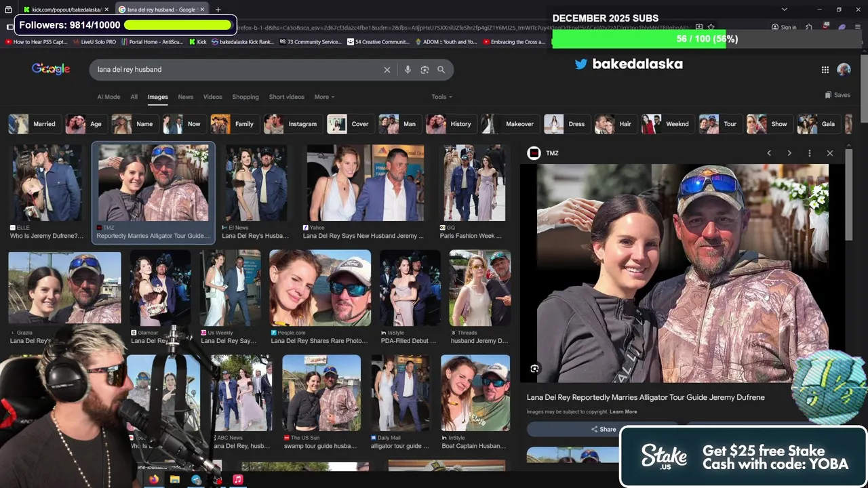Go to the Google logo homepage
Screen dimensions: 868x488
pos(51,69)
